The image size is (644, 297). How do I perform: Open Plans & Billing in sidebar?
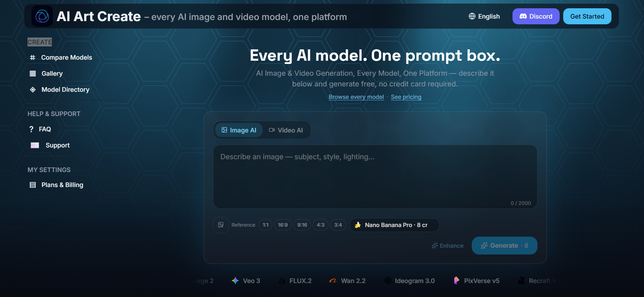click(x=62, y=185)
